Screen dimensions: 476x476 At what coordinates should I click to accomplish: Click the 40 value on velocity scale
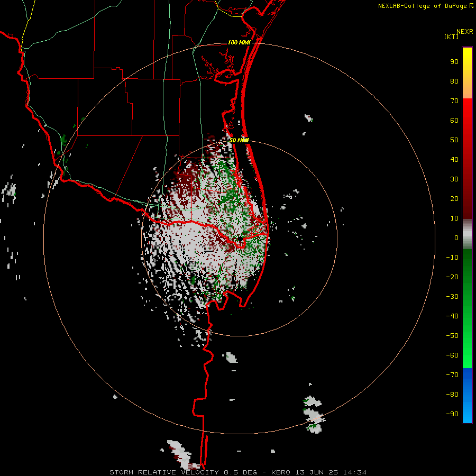pyautogui.click(x=454, y=159)
